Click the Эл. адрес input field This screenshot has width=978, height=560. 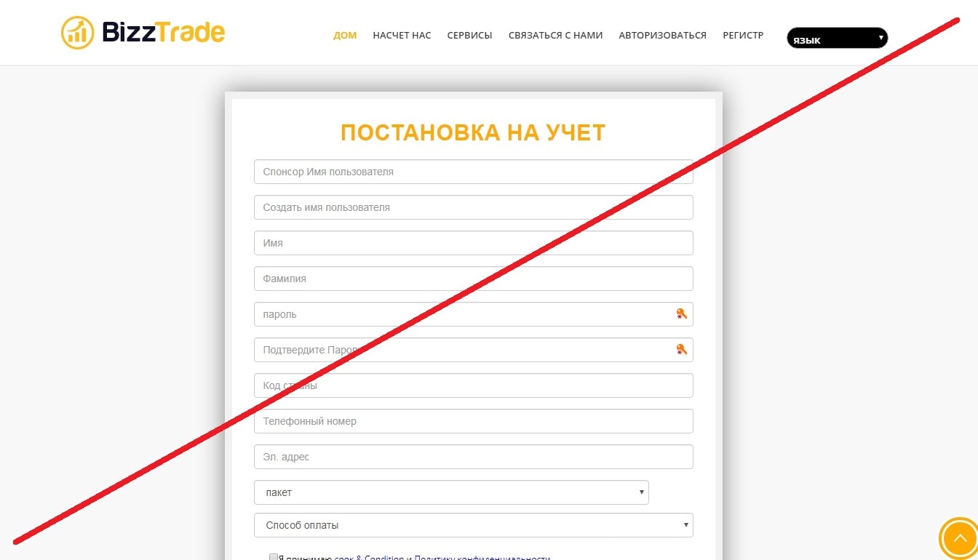point(473,457)
